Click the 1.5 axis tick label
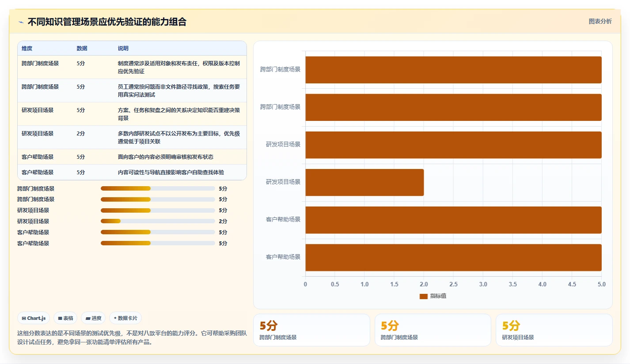Viewport: 630px width, 364px height. click(394, 284)
